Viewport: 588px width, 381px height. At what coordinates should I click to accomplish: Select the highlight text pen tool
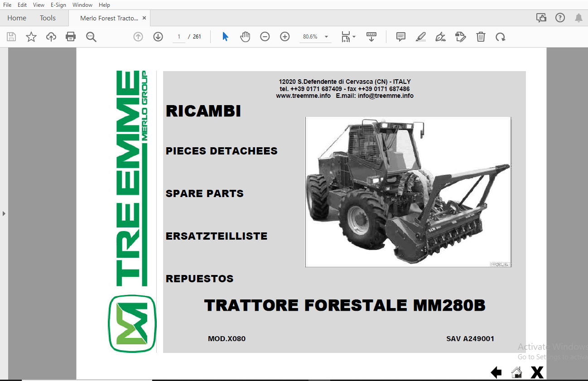(421, 37)
